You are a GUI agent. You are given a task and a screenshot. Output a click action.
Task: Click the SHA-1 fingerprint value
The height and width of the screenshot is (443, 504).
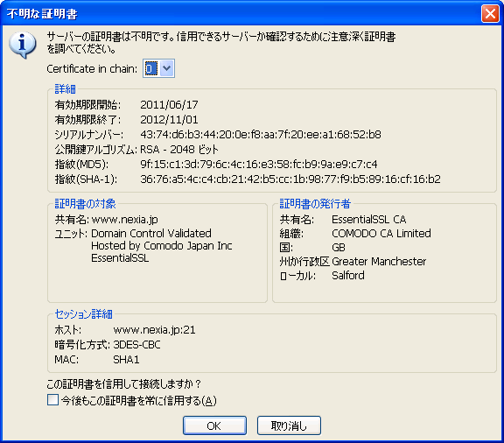point(290,179)
